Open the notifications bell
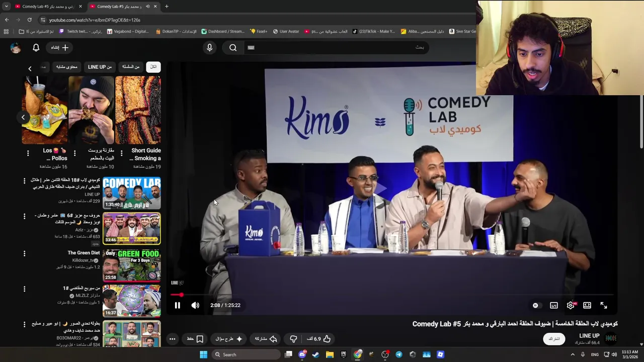Image resolution: width=644 pixels, height=362 pixels. point(36,48)
